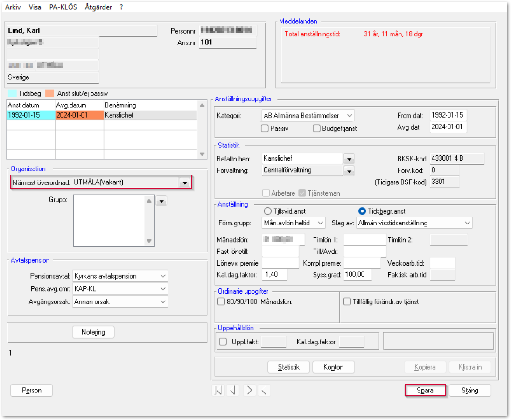The width and height of the screenshot is (511, 420).
Task: Open the Pensionsavtal dropdown list
Action: (162, 276)
